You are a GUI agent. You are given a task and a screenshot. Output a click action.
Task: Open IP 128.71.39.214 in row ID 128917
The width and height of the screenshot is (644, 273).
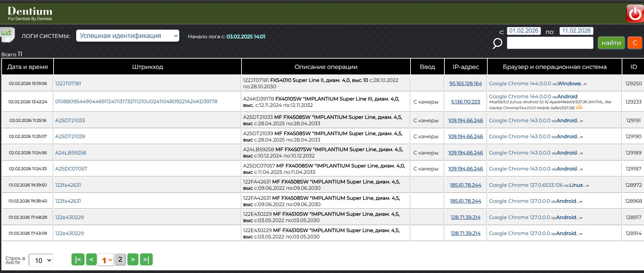(466, 217)
